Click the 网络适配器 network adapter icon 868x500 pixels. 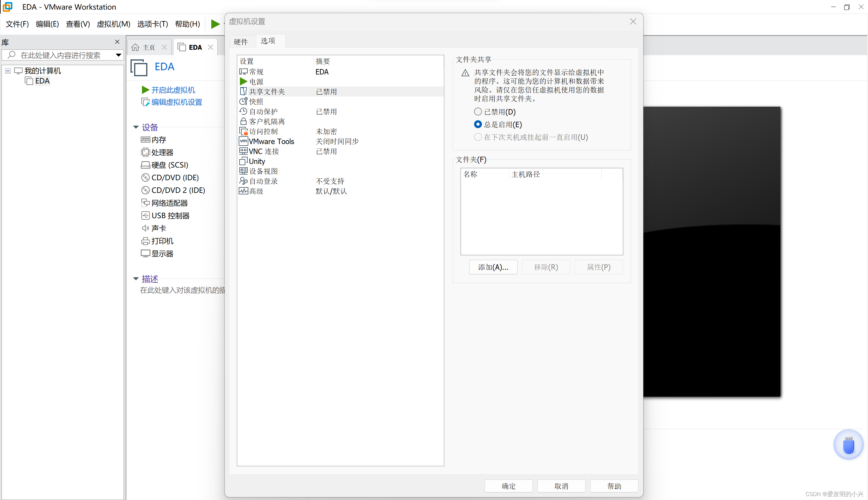pos(145,203)
